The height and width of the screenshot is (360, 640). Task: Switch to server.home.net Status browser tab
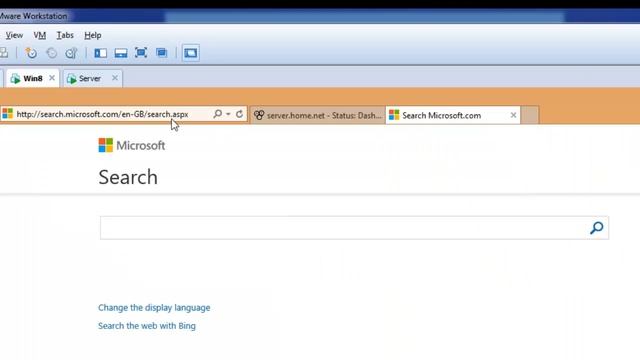[318, 116]
